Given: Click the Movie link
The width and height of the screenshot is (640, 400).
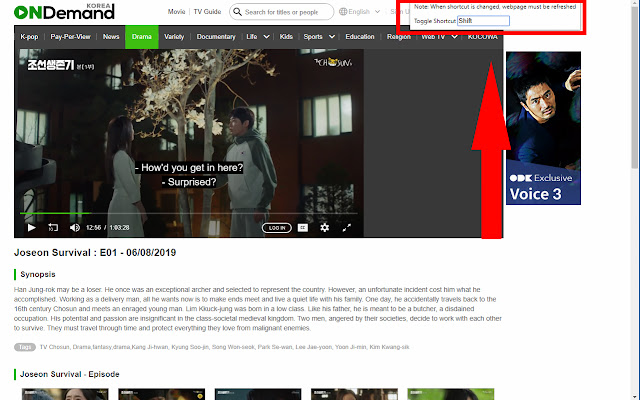Looking at the screenshot, I should point(176,11).
